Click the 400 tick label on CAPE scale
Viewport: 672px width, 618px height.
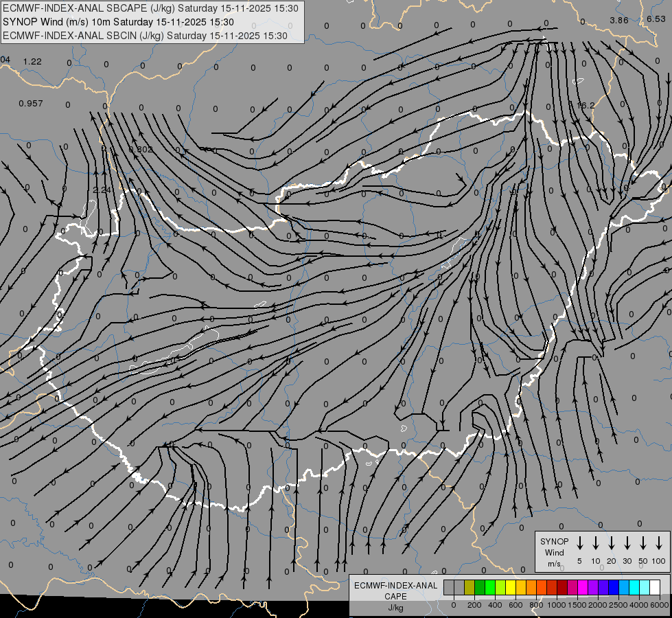[x=495, y=605]
